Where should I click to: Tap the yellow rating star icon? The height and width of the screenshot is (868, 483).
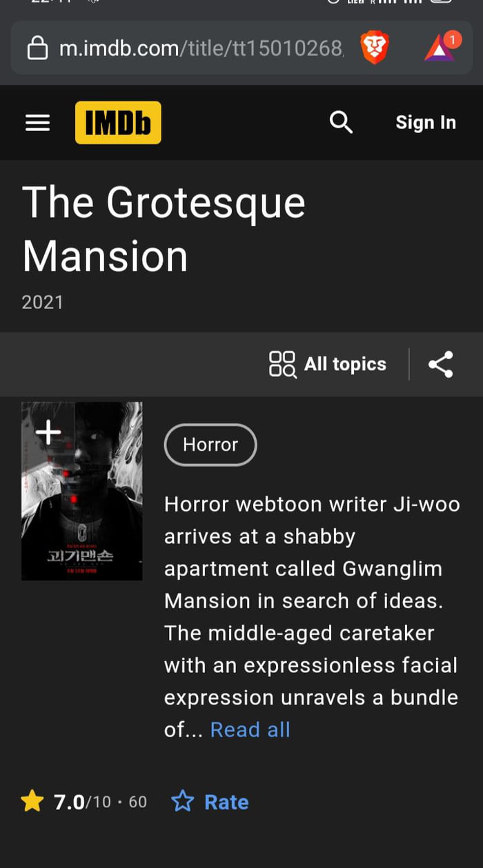pos(32,801)
